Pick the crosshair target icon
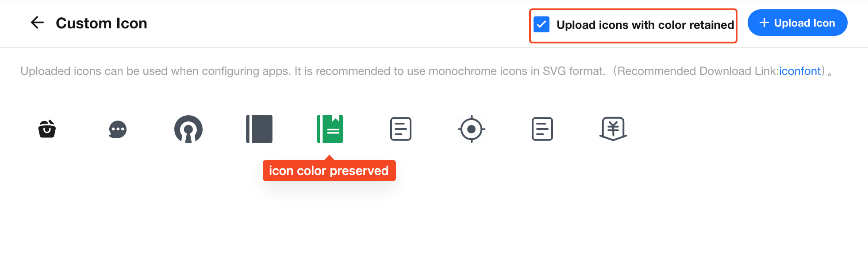The height and width of the screenshot is (265, 868). 472,129
